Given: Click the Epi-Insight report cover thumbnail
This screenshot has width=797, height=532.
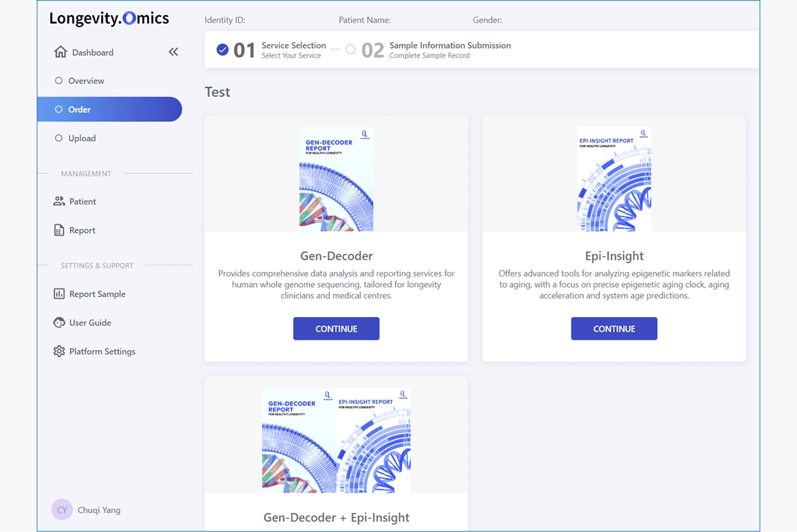Looking at the screenshot, I should click(614, 179).
